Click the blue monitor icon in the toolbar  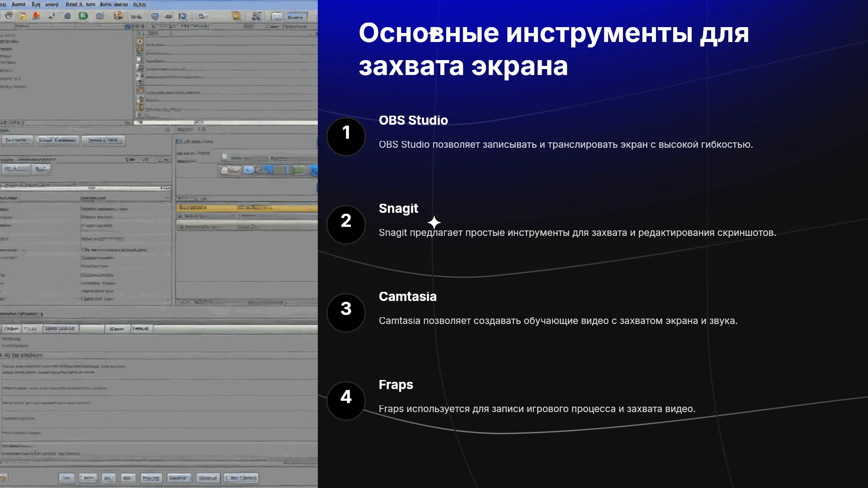(x=155, y=16)
